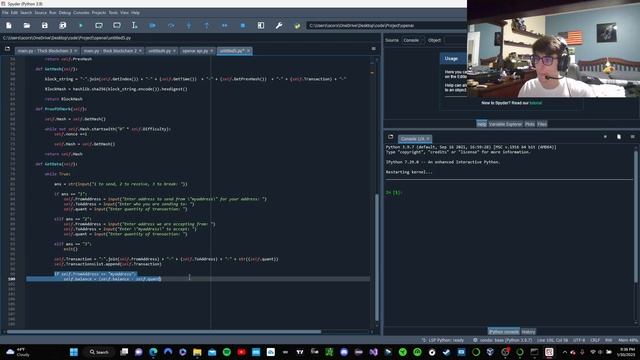Open the Source menu

40,13
